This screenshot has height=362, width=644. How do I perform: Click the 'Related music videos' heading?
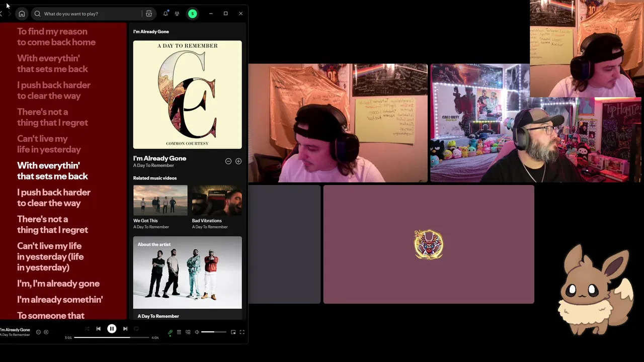(155, 178)
